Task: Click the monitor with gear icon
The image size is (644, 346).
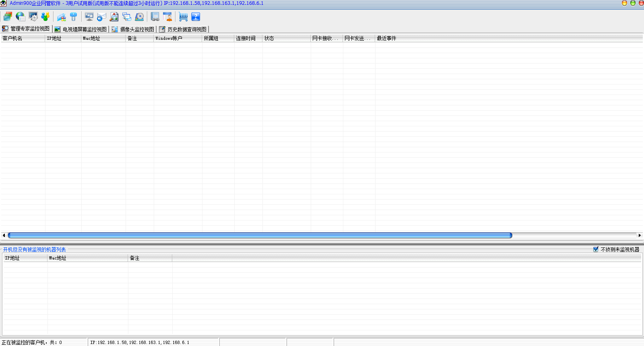Action: pyautogui.click(x=33, y=16)
